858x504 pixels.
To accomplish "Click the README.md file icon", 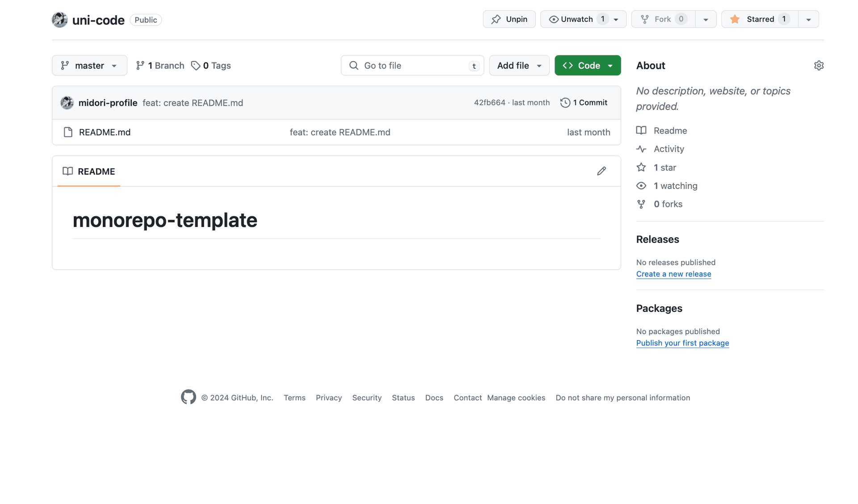I will click(68, 132).
